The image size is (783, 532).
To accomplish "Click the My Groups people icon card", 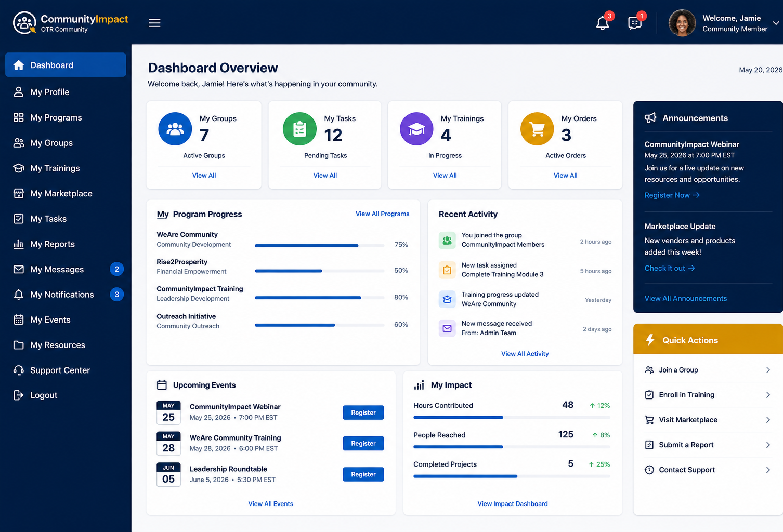I will coord(175,129).
